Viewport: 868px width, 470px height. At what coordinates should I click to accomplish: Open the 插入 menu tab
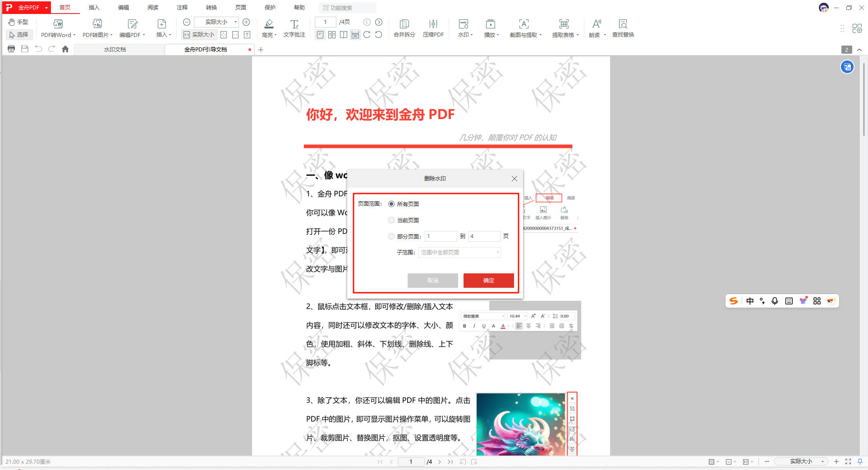click(94, 8)
